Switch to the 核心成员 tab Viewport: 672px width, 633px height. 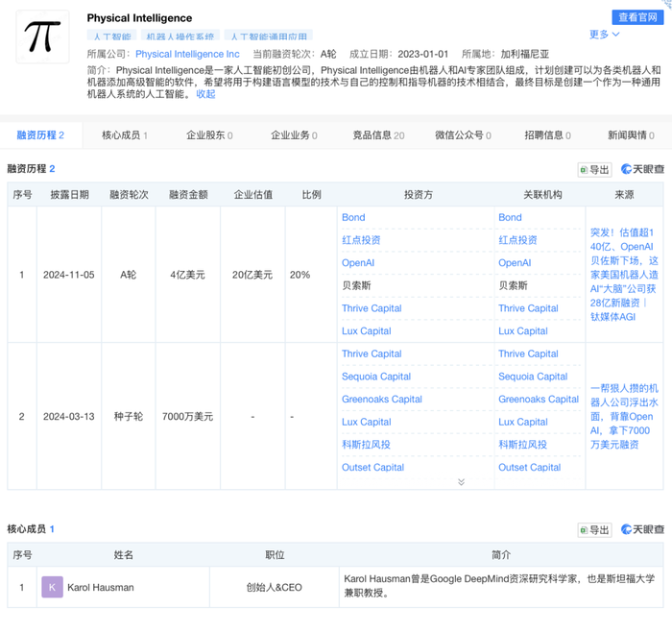pos(125,135)
